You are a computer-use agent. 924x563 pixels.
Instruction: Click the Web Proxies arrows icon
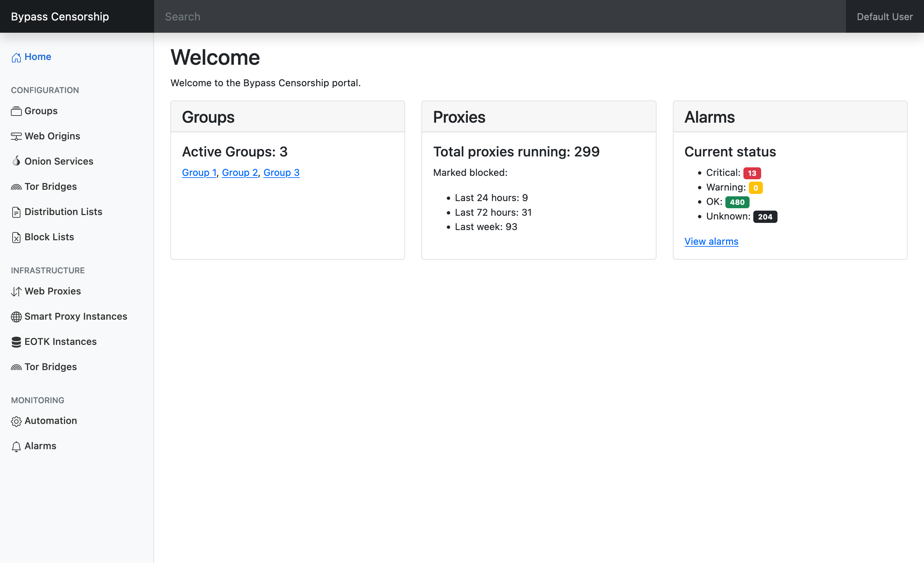click(x=16, y=291)
